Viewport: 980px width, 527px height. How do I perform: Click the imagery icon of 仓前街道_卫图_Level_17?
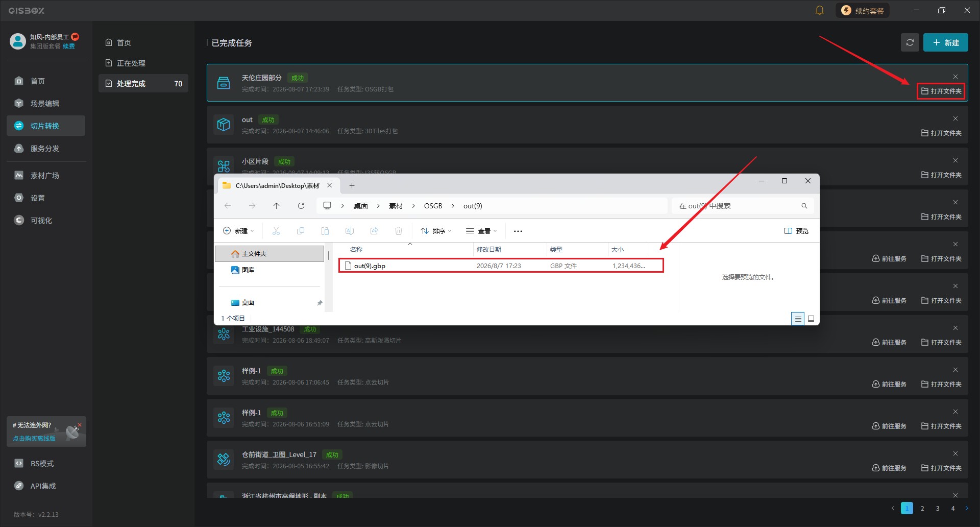(224, 460)
